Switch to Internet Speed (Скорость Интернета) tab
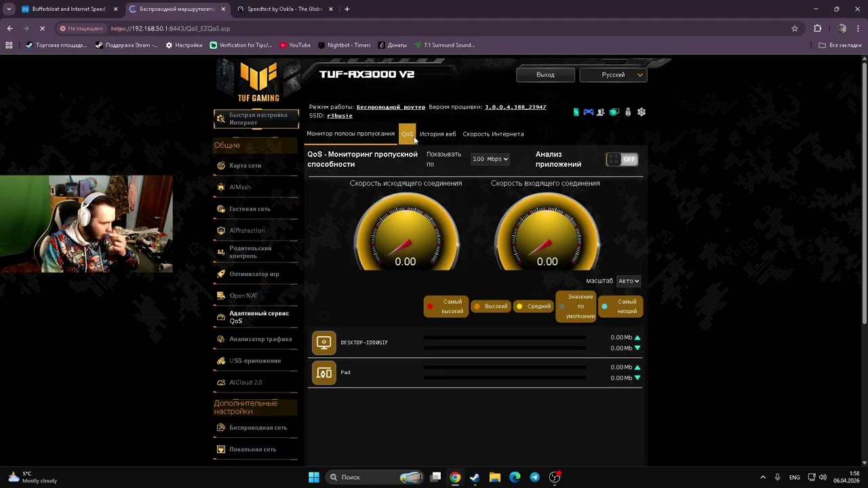 [493, 134]
